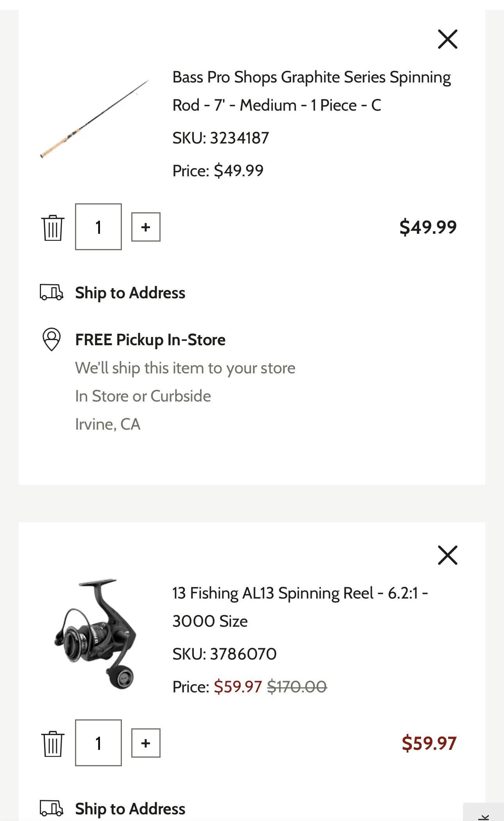Click the Irvine, CA store location

(107, 424)
